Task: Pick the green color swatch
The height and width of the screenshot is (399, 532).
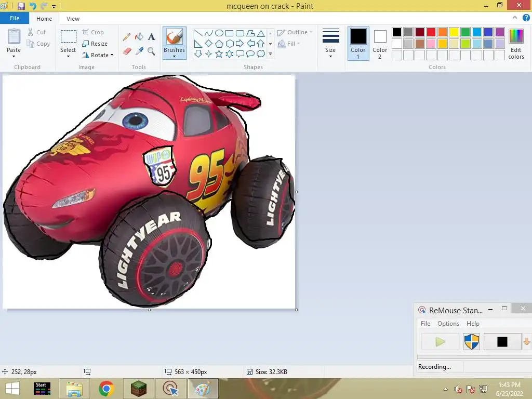Action: (x=465, y=32)
